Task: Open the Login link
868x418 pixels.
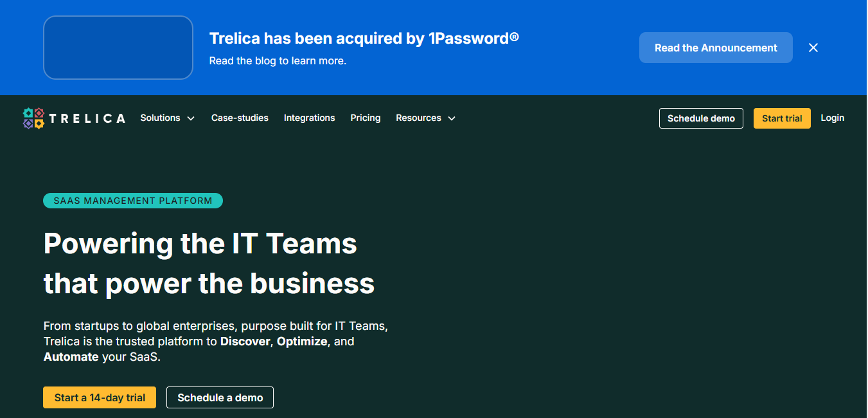Action: (x=833, y=118)
